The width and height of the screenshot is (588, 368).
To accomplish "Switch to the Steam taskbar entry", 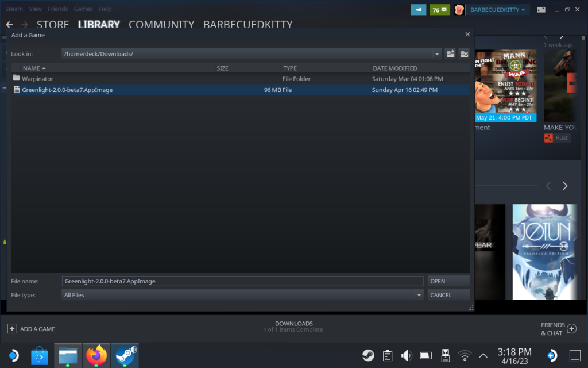I will [x=125, y=355].
